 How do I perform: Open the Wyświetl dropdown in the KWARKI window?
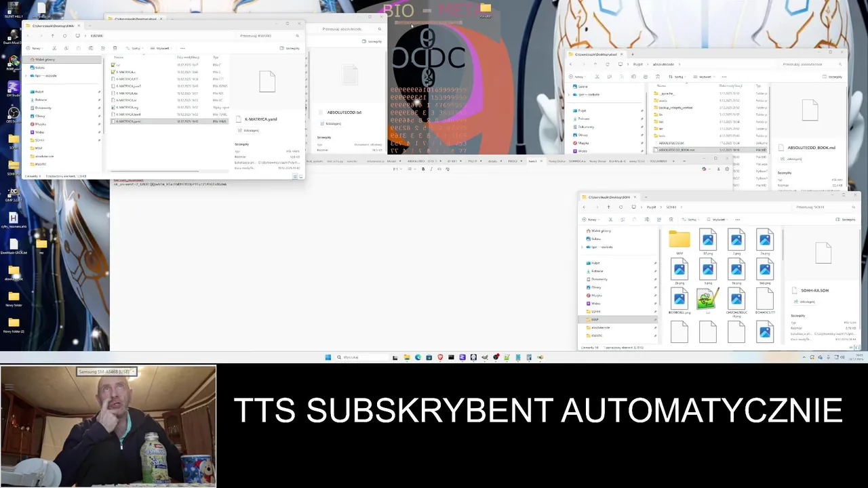161,48
